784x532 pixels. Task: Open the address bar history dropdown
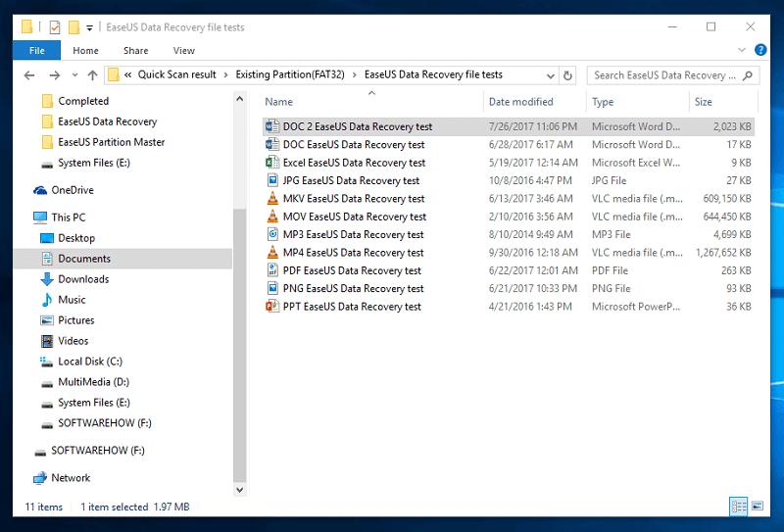(x=549, y=75)
